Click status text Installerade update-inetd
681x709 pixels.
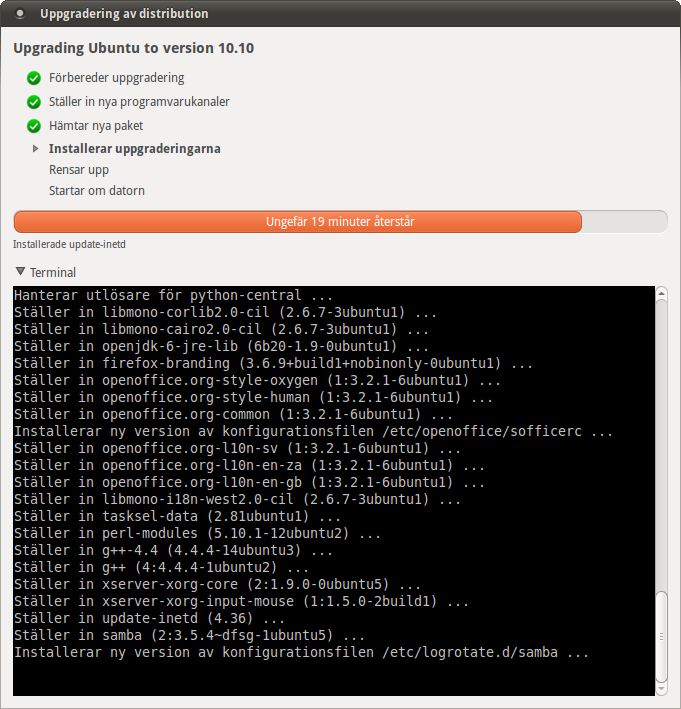[69, 245]
